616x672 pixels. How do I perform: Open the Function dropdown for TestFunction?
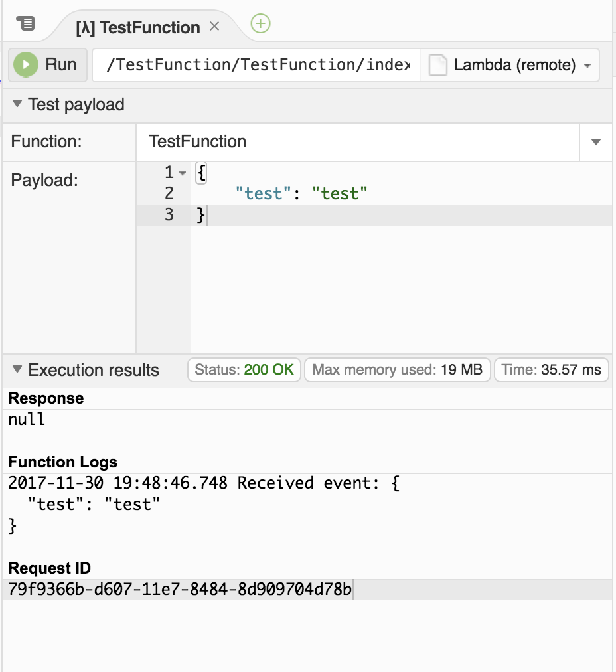click(x=595, y=141)
